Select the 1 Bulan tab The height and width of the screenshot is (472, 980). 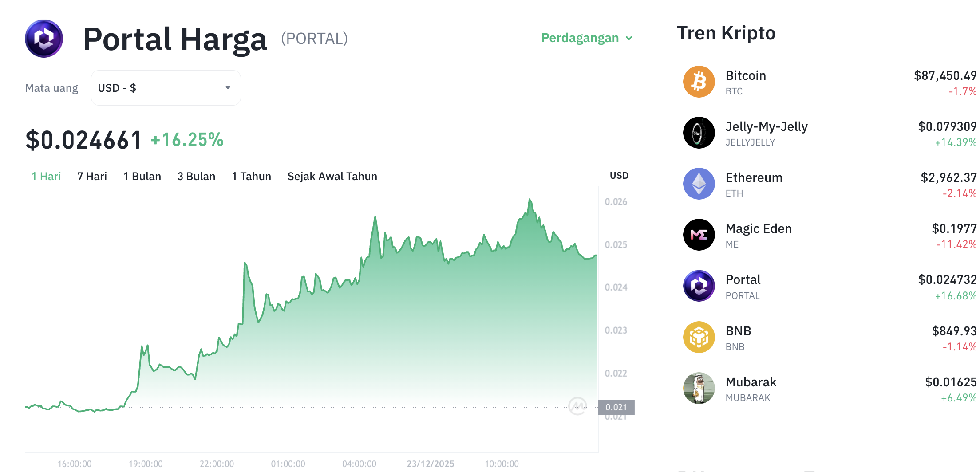(x=142, y=176)
